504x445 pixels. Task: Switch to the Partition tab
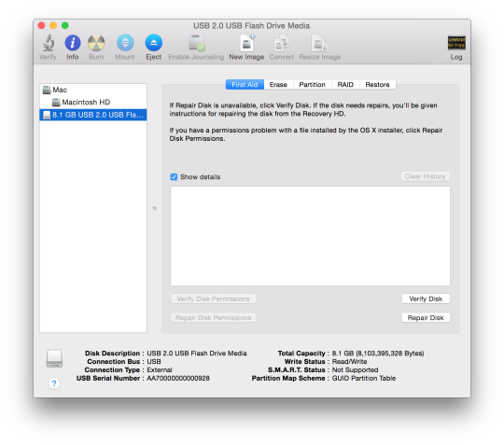pyautogui.click(x=312, y=85)
